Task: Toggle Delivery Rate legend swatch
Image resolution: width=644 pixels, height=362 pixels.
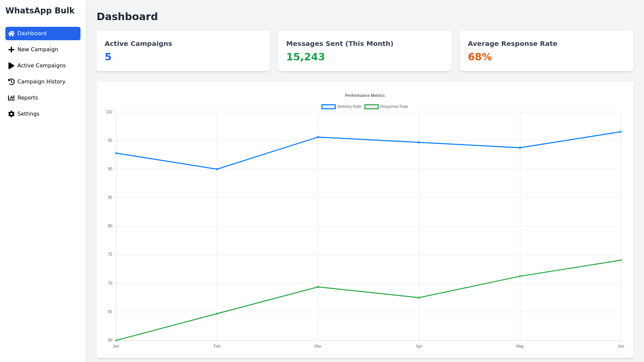Action: (328, 107)
